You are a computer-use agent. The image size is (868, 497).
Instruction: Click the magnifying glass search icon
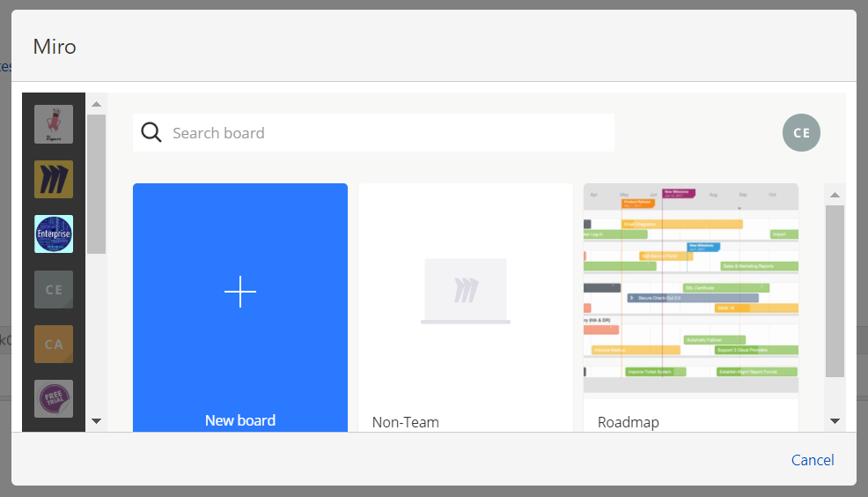click(x=151, y=133)
